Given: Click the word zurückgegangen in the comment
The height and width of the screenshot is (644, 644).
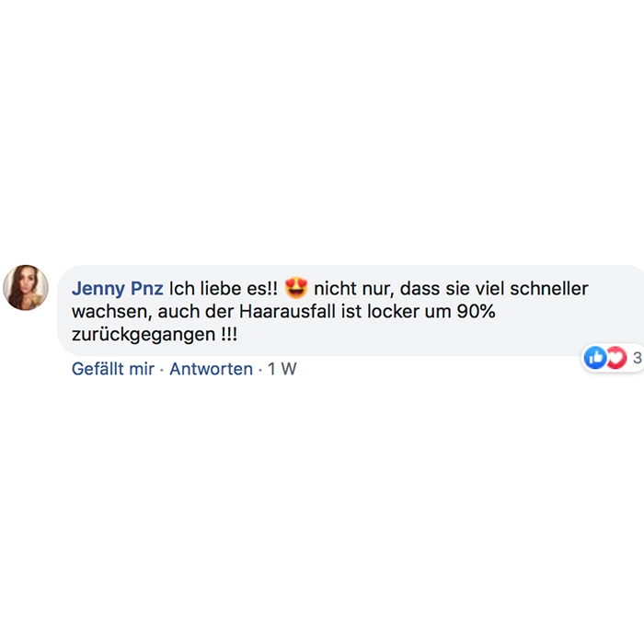Looking at the screenshot, I should click(144, 334).
